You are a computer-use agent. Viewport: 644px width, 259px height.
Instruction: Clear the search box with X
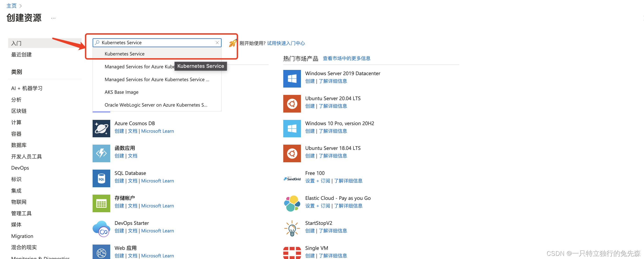point(217,43)
